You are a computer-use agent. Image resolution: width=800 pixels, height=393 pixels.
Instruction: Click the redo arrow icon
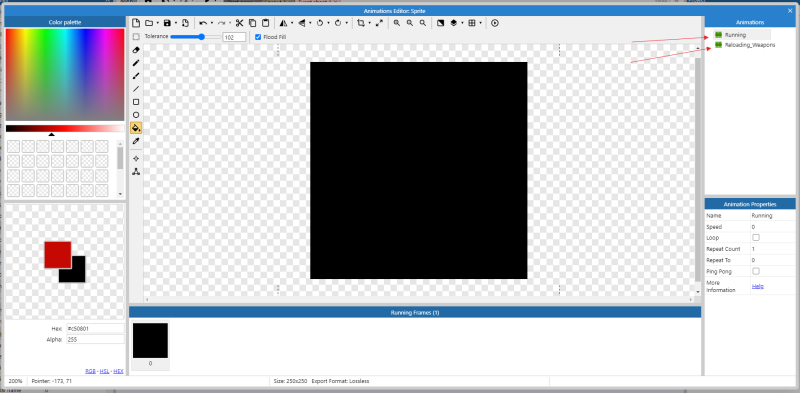[221, 23]
